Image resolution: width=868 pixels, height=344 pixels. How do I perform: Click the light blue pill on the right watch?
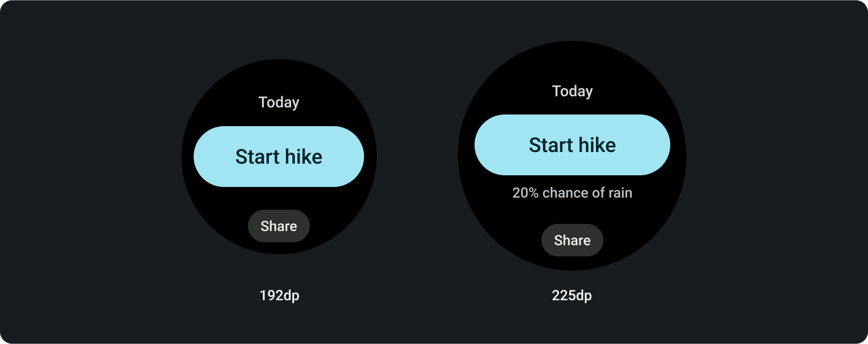[572, 145]
